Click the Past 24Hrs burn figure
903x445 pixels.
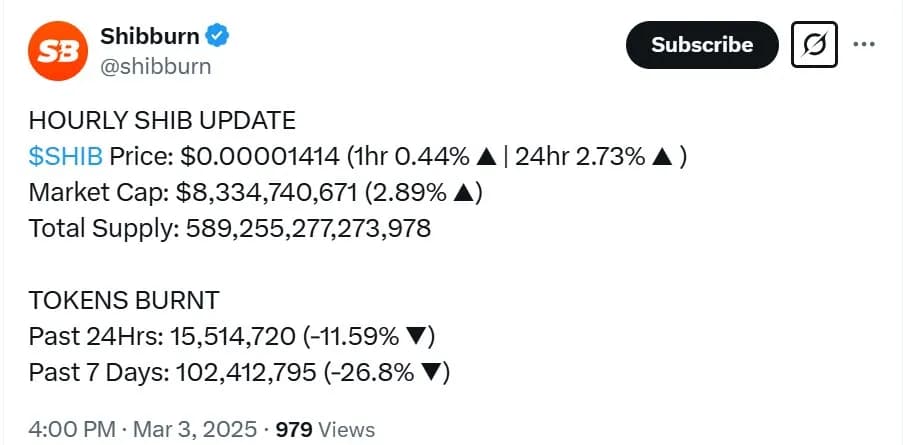[x=233, y=337]
